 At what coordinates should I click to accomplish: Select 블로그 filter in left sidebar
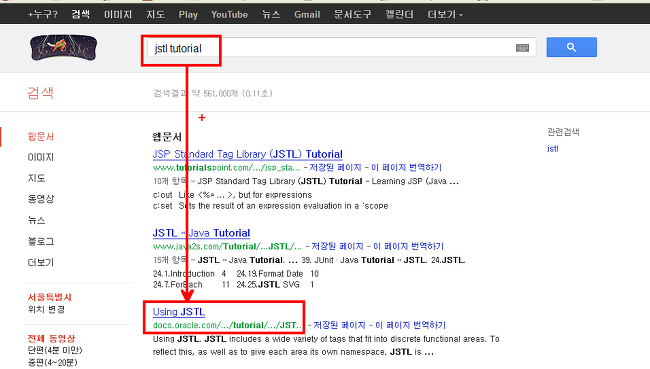coord(41,241)
